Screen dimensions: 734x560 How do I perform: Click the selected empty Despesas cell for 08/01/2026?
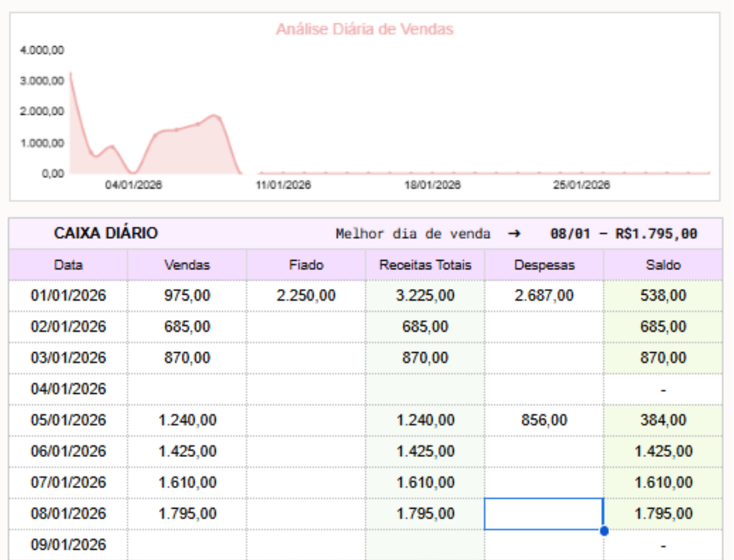[x=544, y=514]
